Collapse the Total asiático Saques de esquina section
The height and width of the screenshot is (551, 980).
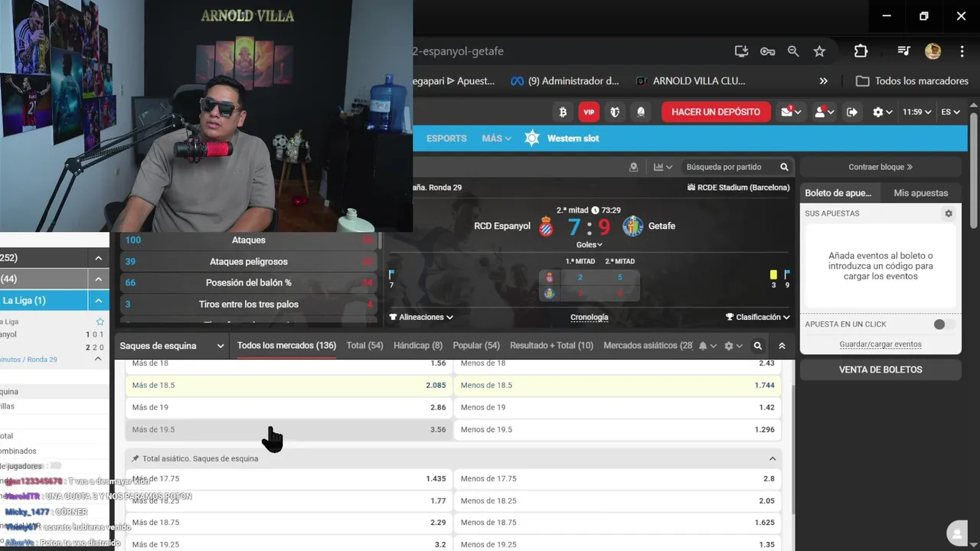[x=773, y=458]
